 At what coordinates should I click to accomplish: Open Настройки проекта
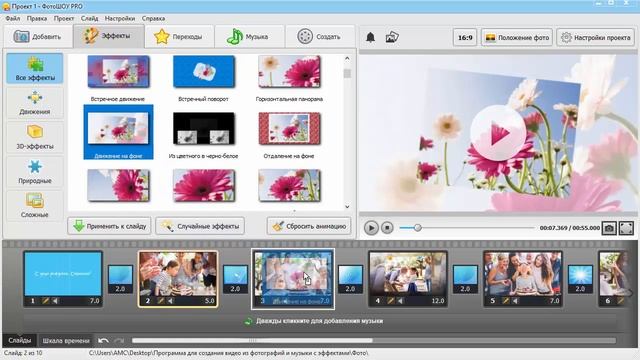[596, 38]
